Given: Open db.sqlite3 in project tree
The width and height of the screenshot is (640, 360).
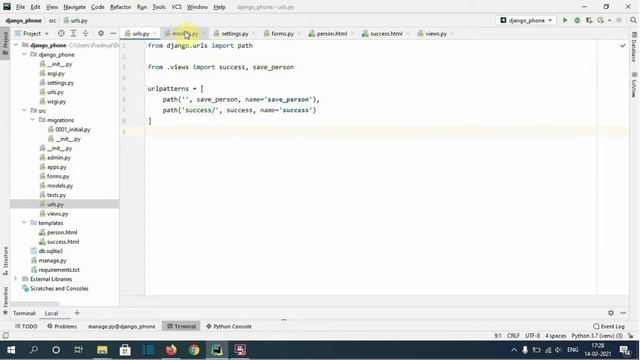Looking at the screenshot, I should (51, 251).
